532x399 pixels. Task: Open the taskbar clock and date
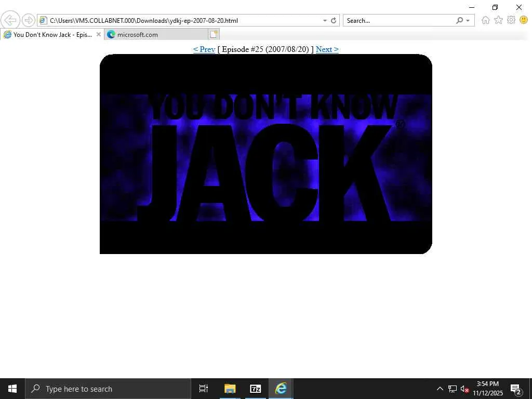pyautogui.click(x=487, y=389)
